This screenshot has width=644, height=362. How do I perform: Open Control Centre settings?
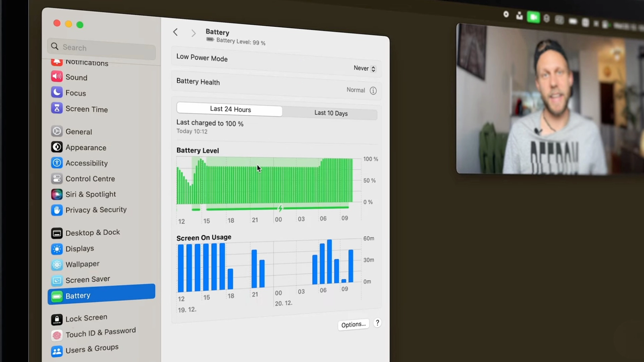90,179
